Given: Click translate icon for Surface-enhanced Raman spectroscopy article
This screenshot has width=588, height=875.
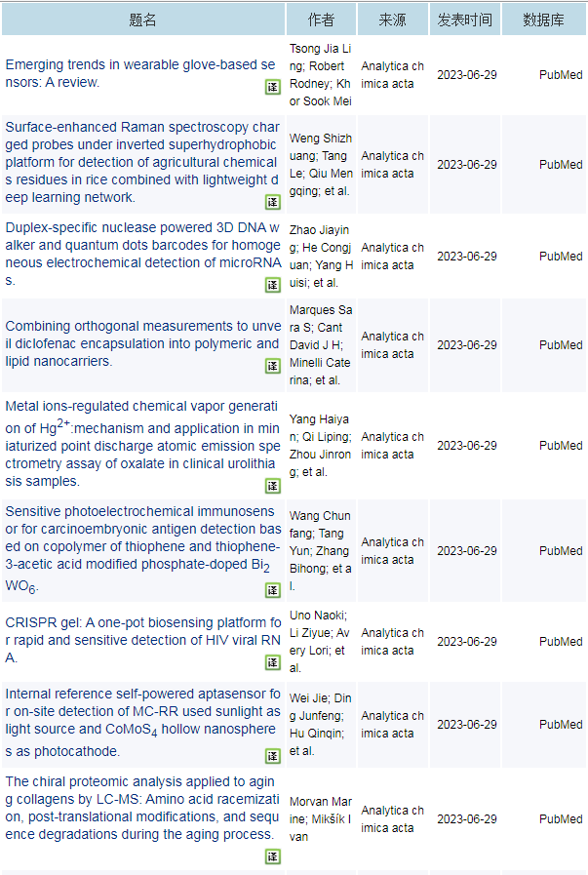Looking at the screenshot, I should (x=273, y=202).
